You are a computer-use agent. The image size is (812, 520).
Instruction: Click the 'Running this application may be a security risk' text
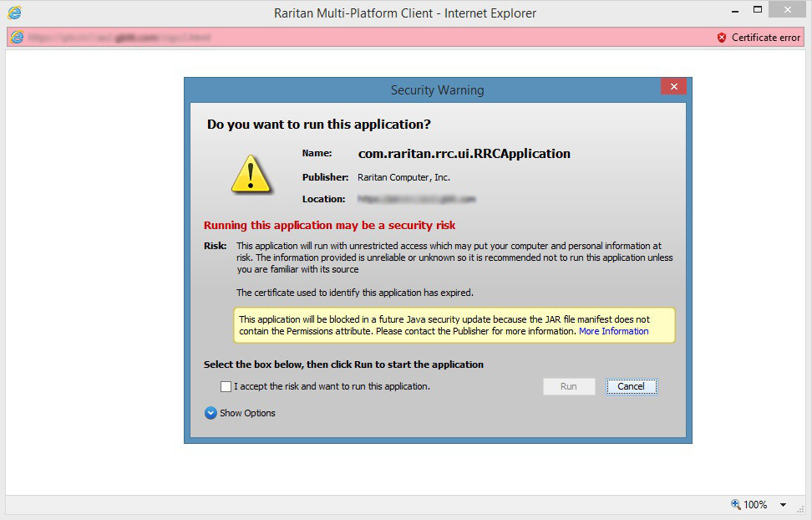pos(329,225)
